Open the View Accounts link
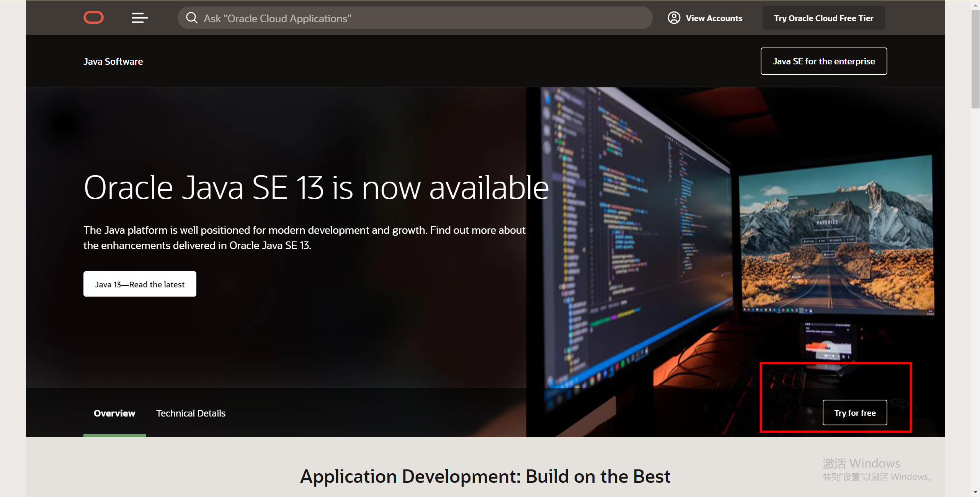Viewport: 980px width, 497px height. pos(714,18)
